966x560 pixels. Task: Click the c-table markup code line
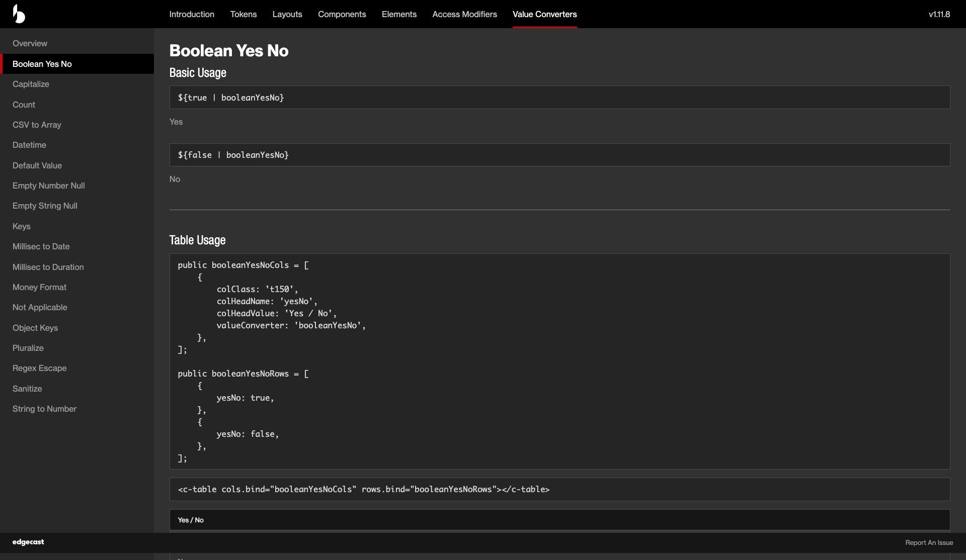click(x=559, y=489)
